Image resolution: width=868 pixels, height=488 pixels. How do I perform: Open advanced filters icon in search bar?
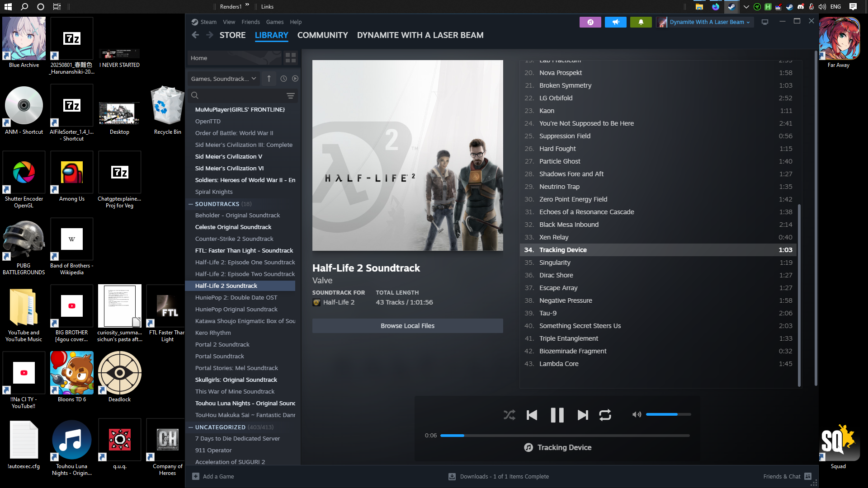coord(291,96)
